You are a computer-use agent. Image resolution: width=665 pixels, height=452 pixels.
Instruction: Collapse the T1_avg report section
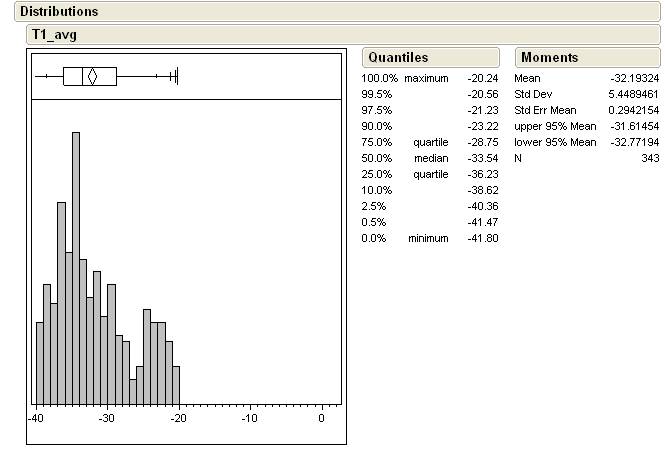click(x=54, y=34)
